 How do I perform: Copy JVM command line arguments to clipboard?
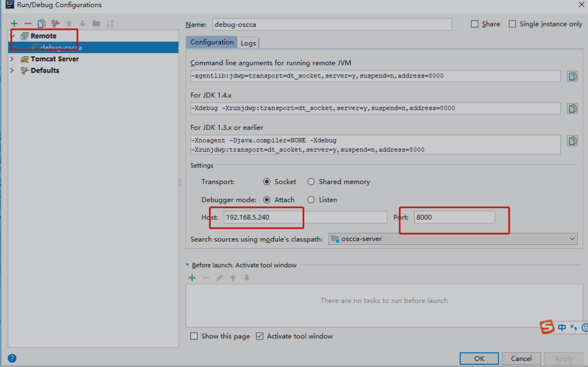pyautogui.click(x=572, y=76)
